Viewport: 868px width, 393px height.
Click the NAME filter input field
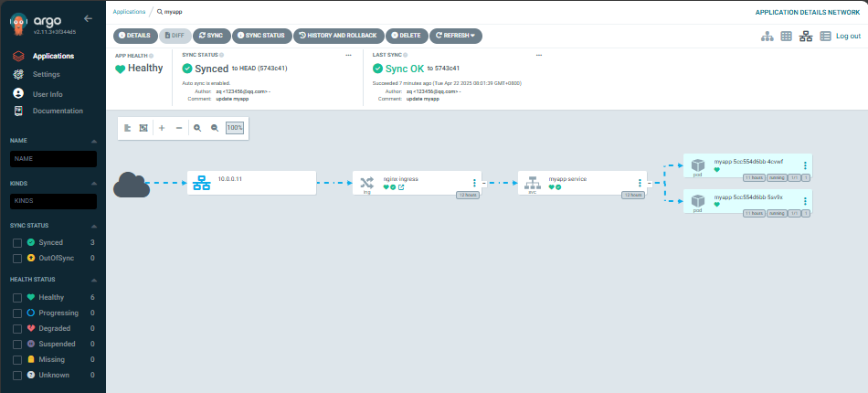(x=53, y=159)
